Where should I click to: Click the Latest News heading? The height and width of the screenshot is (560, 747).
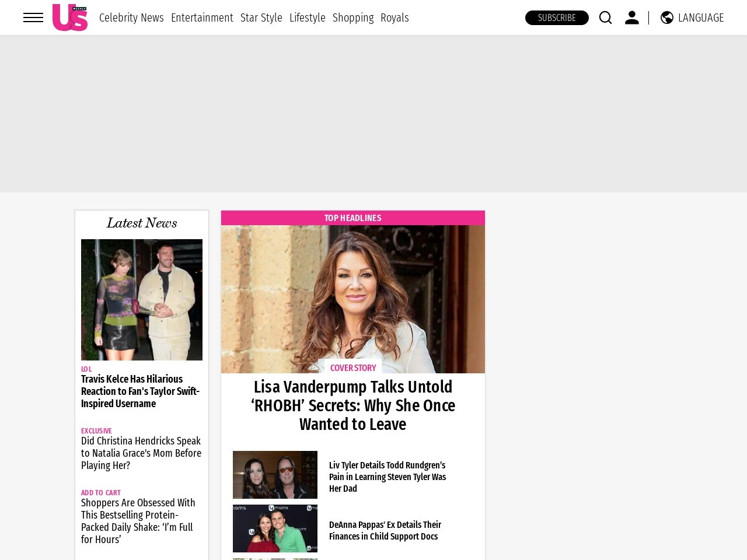(x=142, y=223)
